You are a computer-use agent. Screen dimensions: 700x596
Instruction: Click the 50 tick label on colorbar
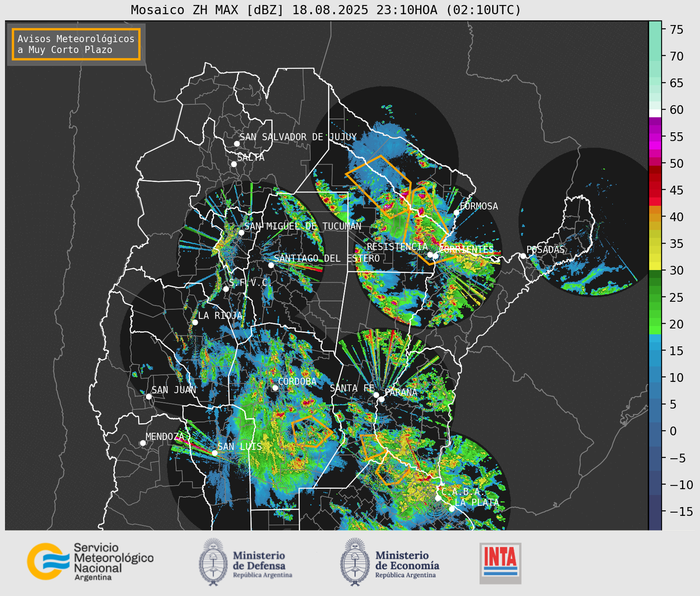(x=677, y=164)
